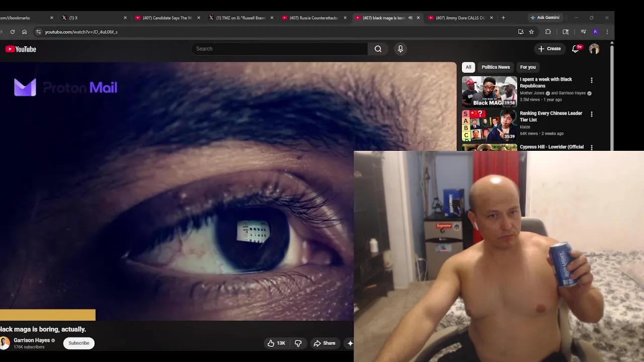Click the install/cast icon in address bar
This screenshot has height=362, width=644.
coord(521,32)
